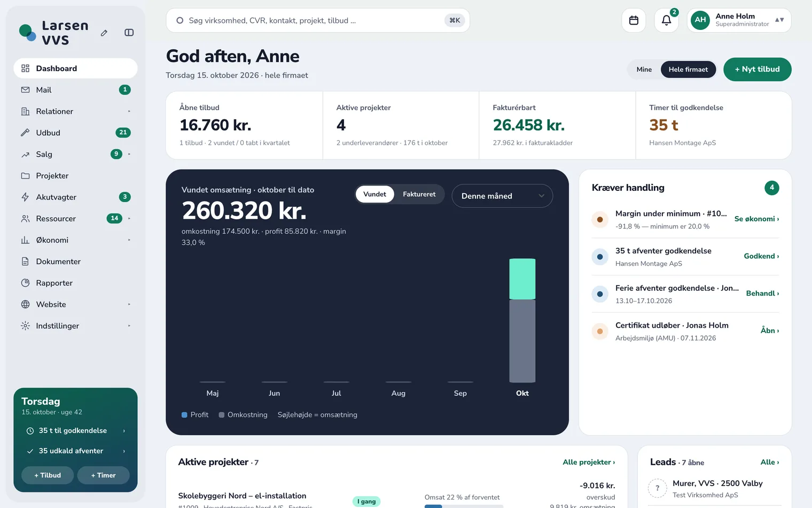Screen dimensions: 812x508
Task: Switch scope toggle to Hele firmaet
Action: [688, 70]
